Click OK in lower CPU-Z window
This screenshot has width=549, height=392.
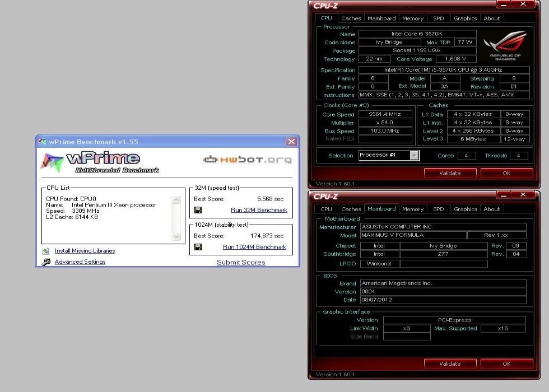pos(506,363)
